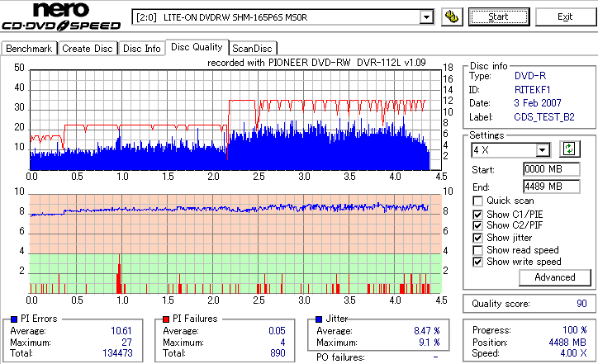Screen dimensions: 598x364
Task: Click the PI Failures and jitter graph
Action: coord(235,244)
